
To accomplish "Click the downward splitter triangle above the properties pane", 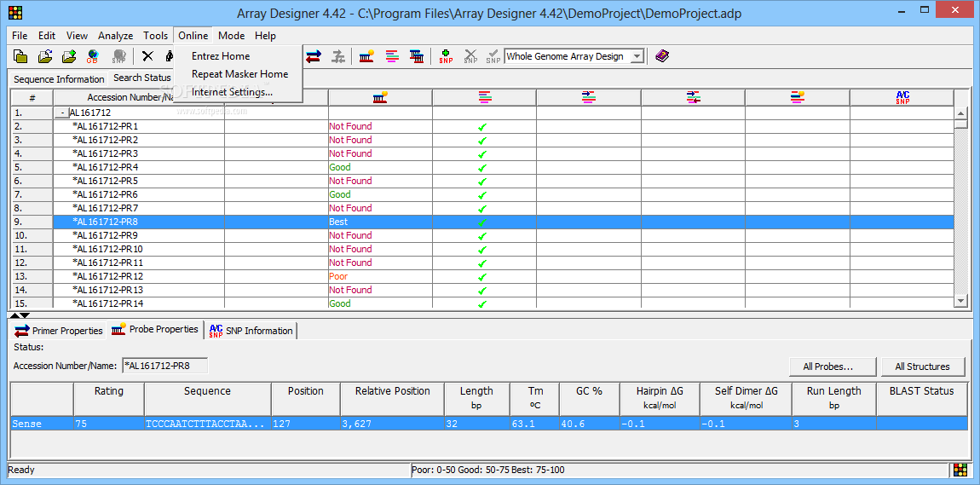I will pos(25,315).
